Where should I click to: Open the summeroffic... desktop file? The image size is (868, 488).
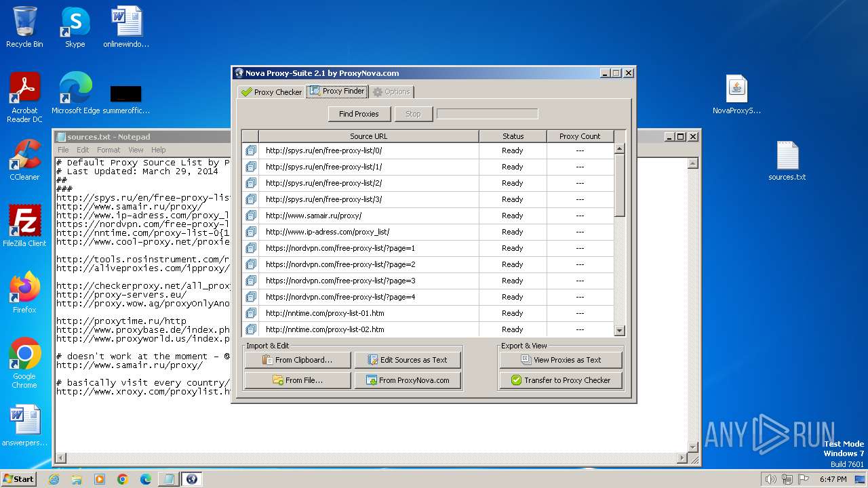tap(126, 99)
